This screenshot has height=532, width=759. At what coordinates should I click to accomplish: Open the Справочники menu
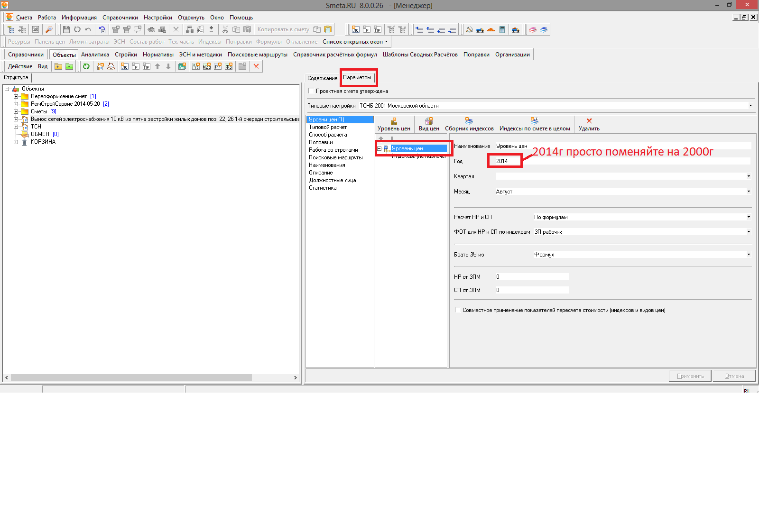(x=120, y=18)
